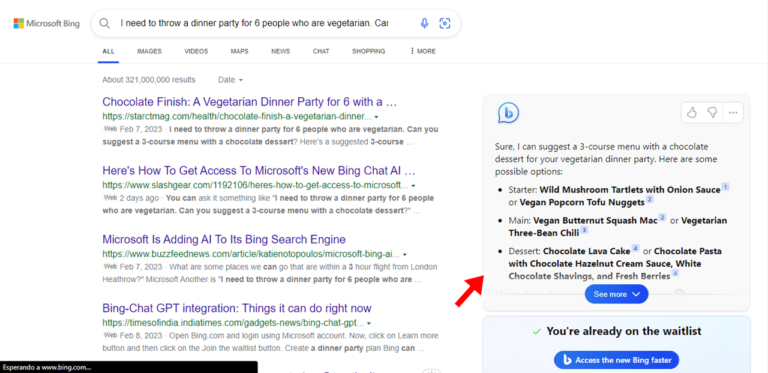Click citation 4 after Fresh Berries

pos(675,274)
